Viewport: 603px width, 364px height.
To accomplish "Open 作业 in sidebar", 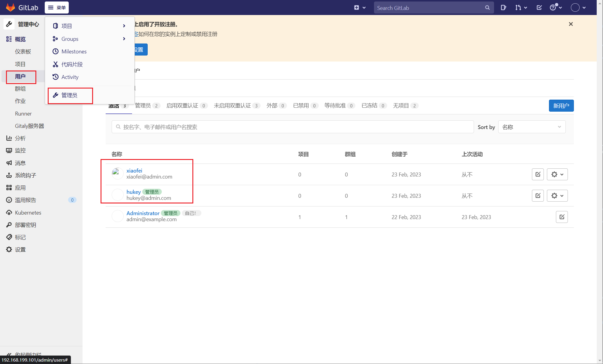I will click(x=20, y=101).
